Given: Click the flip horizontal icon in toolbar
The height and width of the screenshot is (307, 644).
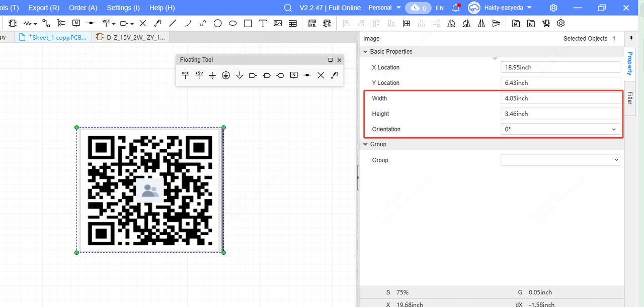Looking at the screenshot, I should [481, 23].
